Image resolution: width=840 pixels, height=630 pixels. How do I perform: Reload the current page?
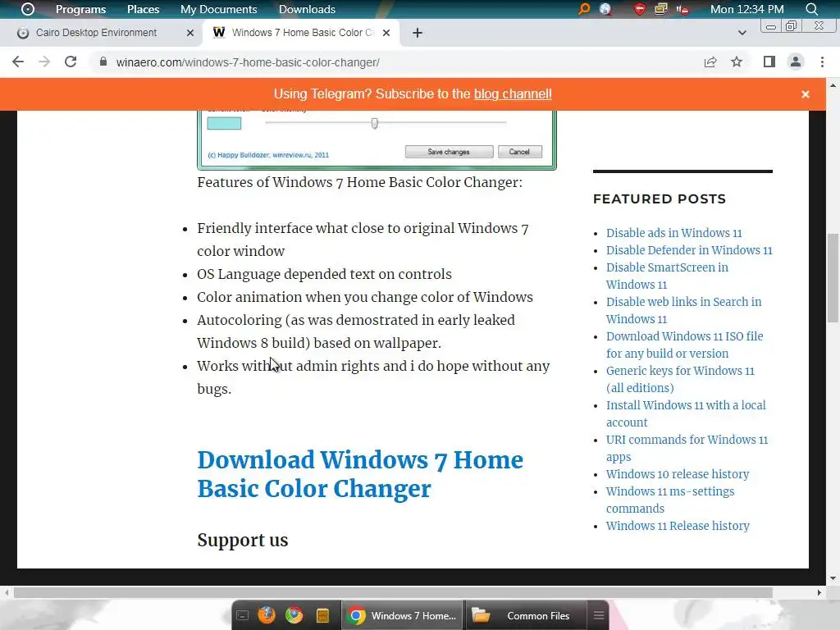(71, 62)
